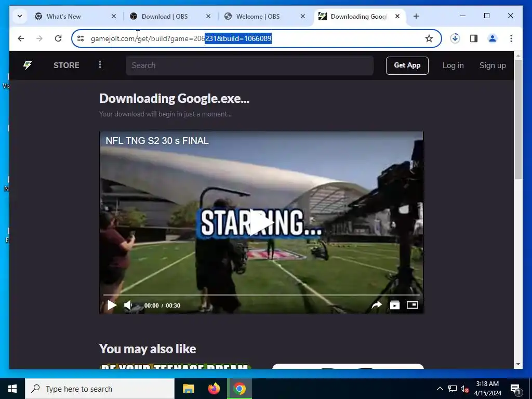Click the Sign up link
The height and width of the screenshot is (399, 532).
[x=493, y=65]
